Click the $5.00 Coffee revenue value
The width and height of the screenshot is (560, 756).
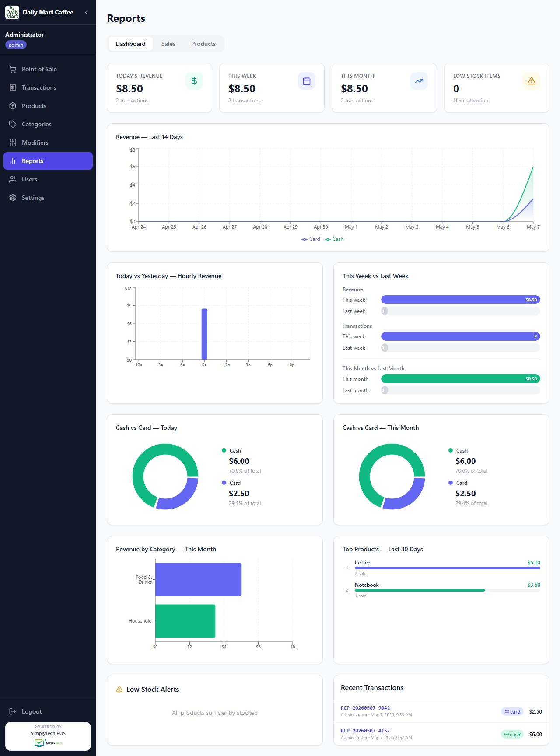coord(534,563)
